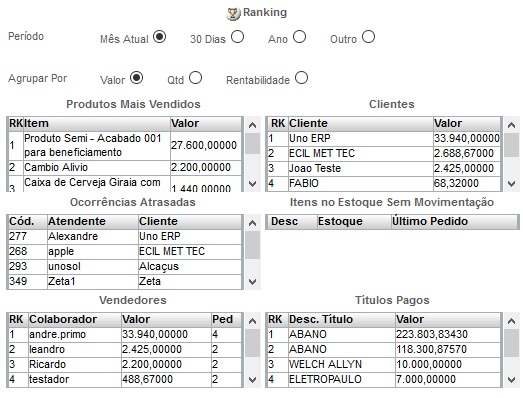Click Valor header in Títulos Pagos table
523x398 pixels.
coord(448,319)
